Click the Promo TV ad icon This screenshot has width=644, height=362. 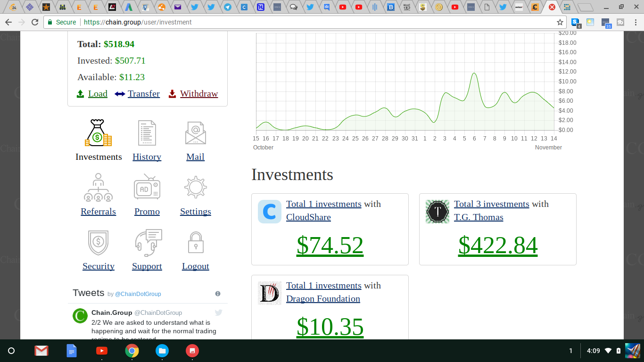tap(147, 188)
